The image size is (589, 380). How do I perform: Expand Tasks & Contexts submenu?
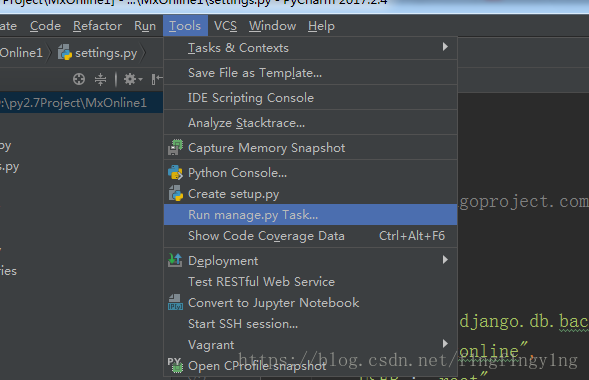click(x=310, y=48)
